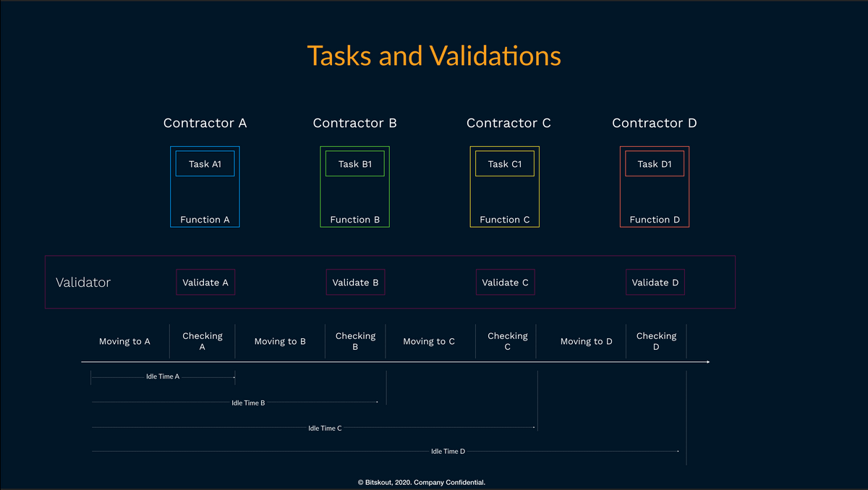Click the Validate D box
The image size is (868, 490).
[x=655, y=282]
